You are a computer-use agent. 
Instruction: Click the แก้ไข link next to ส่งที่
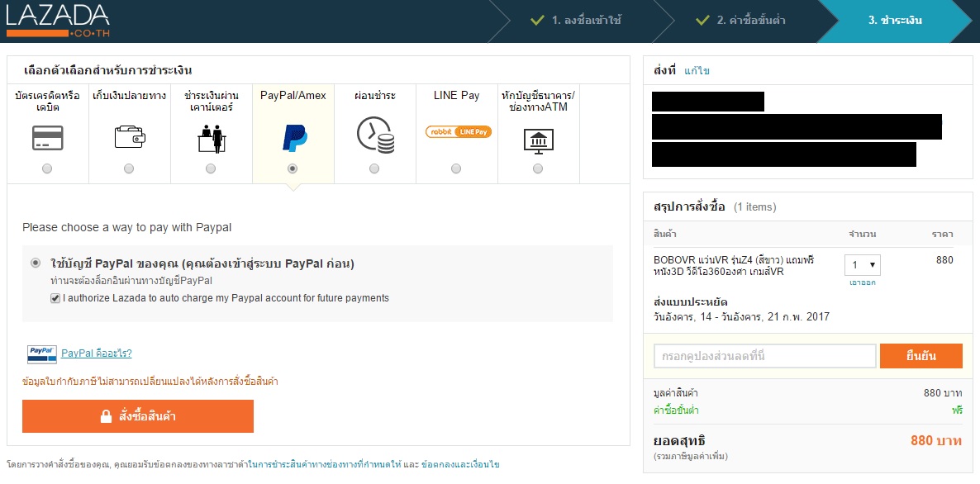tap(697, 70)
